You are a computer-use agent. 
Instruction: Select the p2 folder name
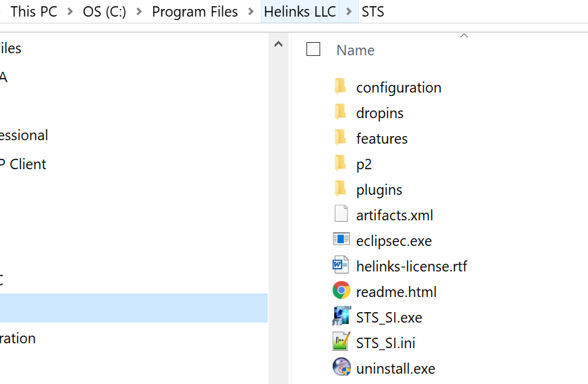tap(364, 164)
